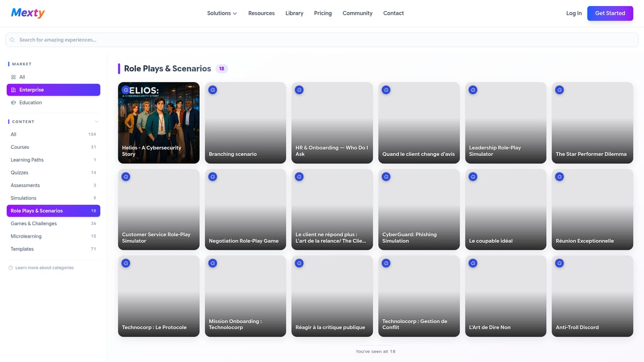Screen dimensions: 644x362
Task: Open Negotiation Role-Play Game title
Action: tap(244, 241)
